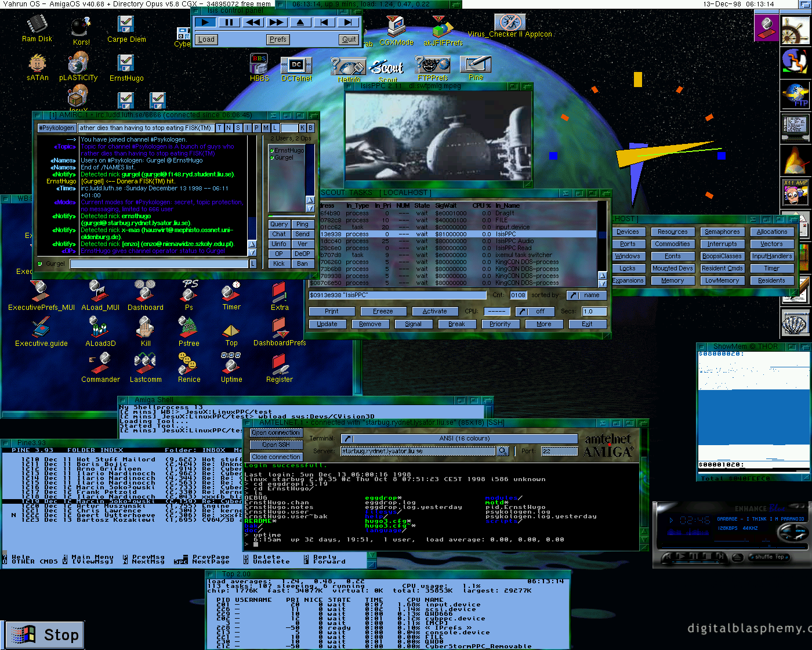Image resolution: width=812 pixels, height=650 pixels.
Task: Open the Dashboard icon
Action: [146, 296]
